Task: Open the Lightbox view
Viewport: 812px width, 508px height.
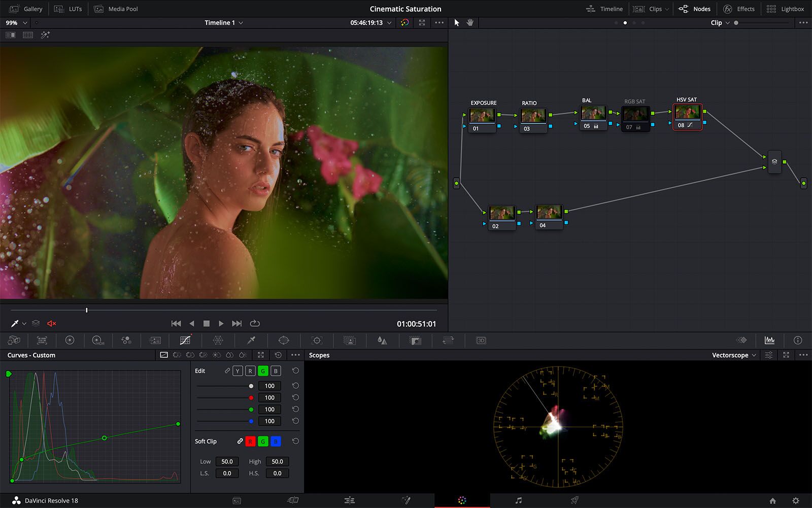Action: coord(785,9)
